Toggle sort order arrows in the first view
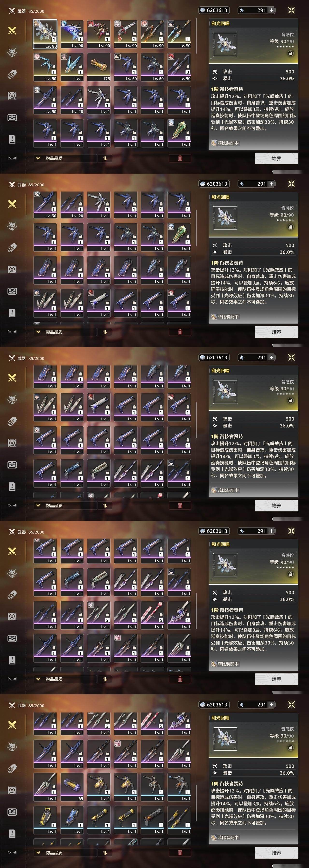 tap(105, 158)
